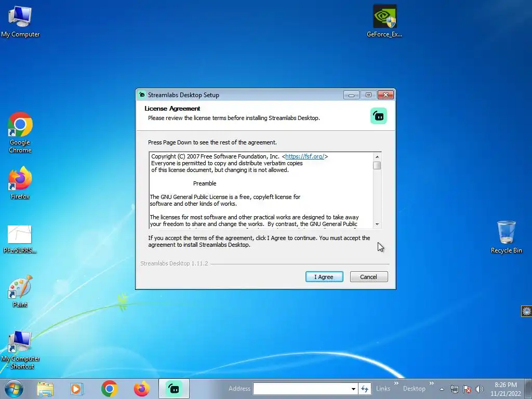This screenshot has width=532, height=399.
Task: Open the Windows Start menu
Action: pos(14,389)
